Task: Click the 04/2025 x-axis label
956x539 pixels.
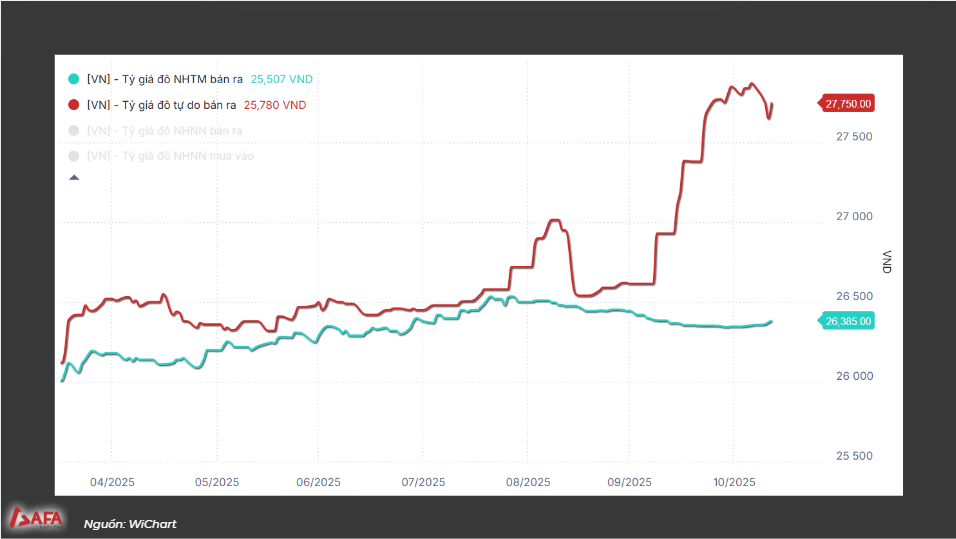Action: (x=113, y=482)
